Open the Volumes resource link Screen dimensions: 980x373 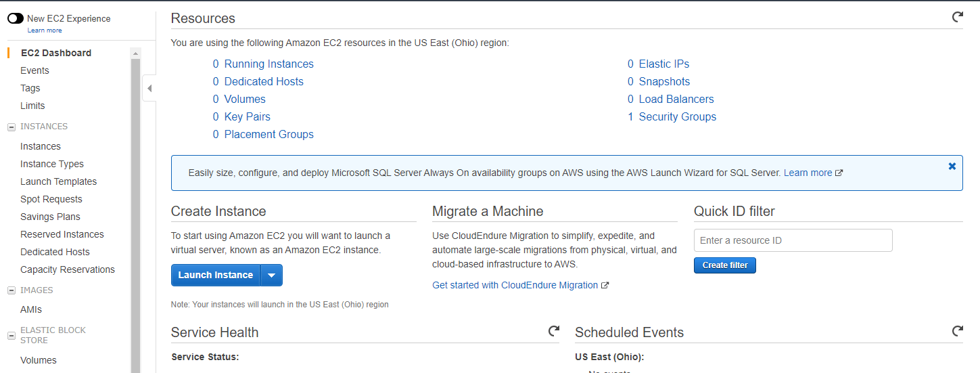245,99
